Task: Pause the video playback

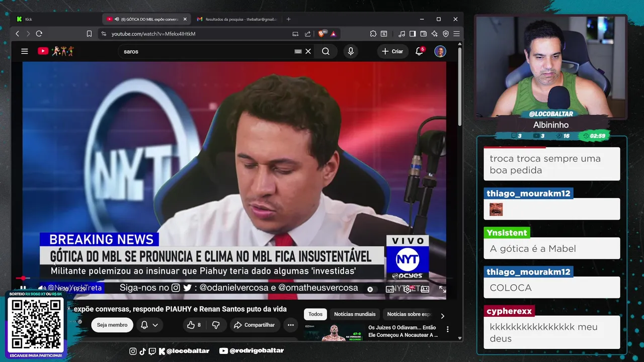Action: coord(23,289)
